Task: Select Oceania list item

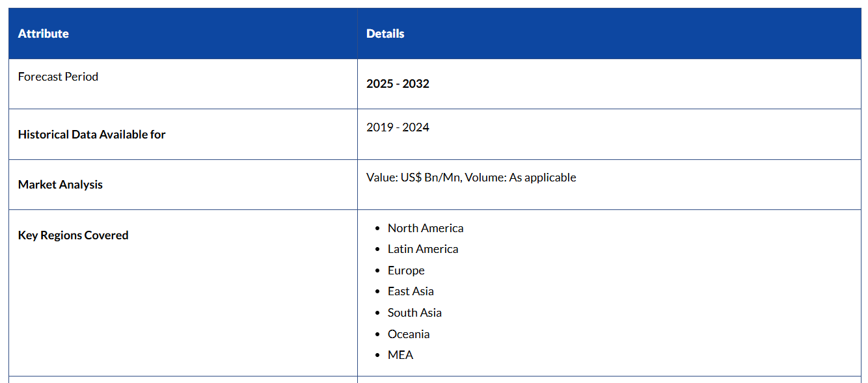Action: (409, 334)
